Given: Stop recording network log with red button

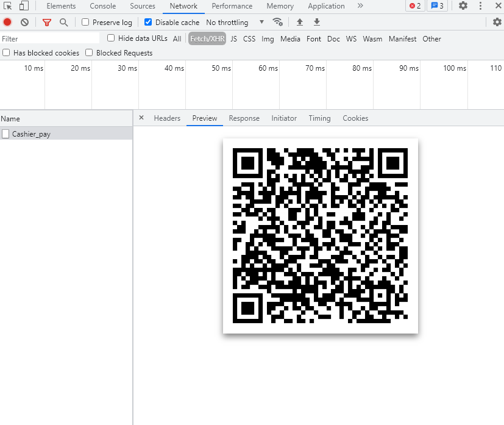Looking at the screenshot, I should pos(7,22).
